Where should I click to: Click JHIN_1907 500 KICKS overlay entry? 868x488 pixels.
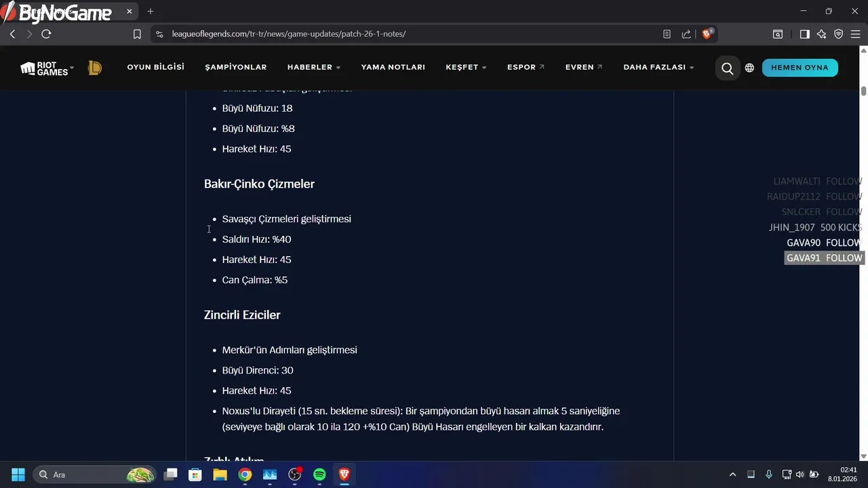click(x=816, y=227)
